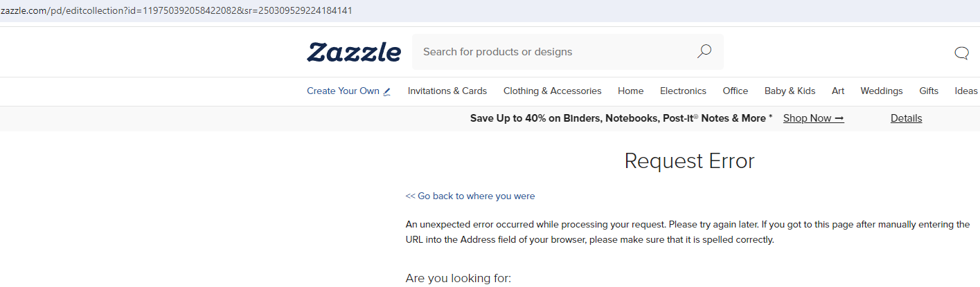980x287 pixels.
Task: Click the Details link in promo banner
Action: pyautogui.click(x=906, y=118)
